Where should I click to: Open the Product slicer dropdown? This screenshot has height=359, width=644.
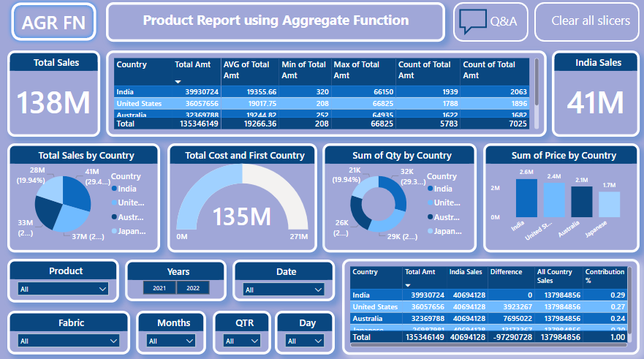click(64, 289)
